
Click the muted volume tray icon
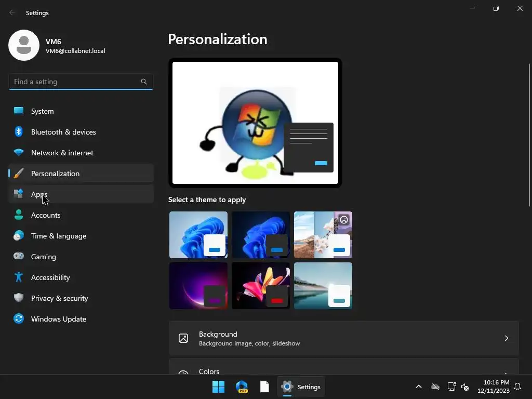tap(465, 387)
